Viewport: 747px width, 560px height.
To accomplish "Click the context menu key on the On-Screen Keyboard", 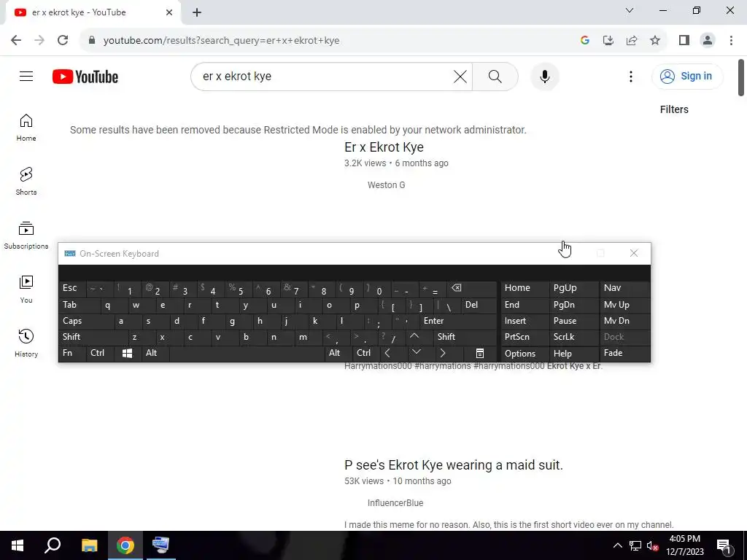I will (480, 354).
